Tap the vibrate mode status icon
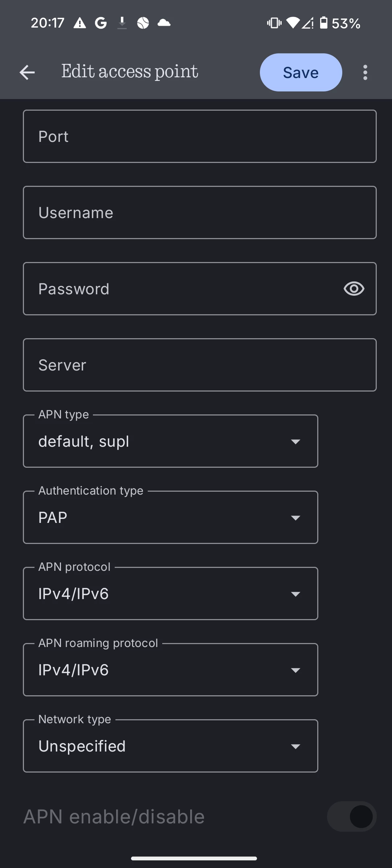392x868 pixels. (x=274, y=23)
